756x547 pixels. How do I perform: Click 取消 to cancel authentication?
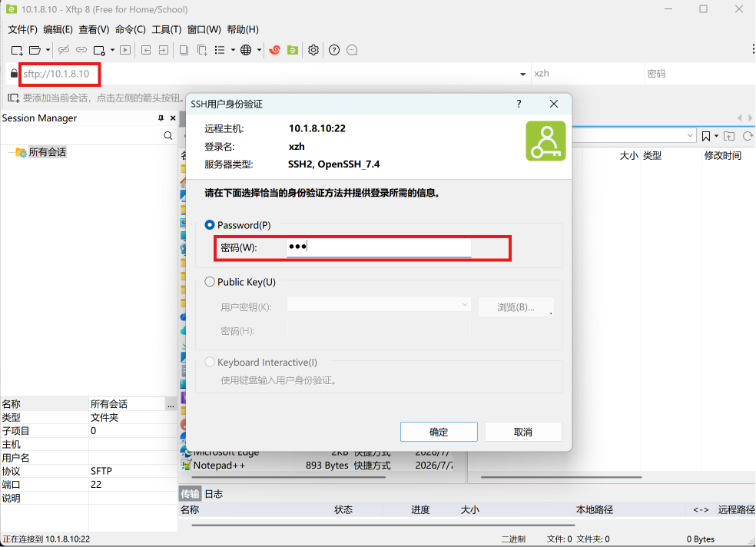(x=523, y=432)
